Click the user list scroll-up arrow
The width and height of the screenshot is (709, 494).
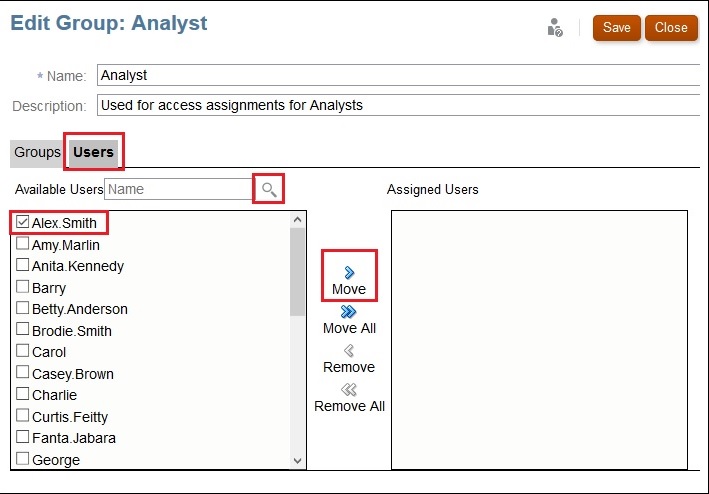coord(298,220)
